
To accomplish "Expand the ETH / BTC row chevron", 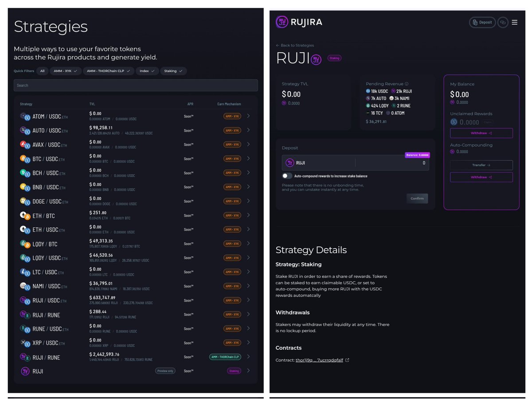I will (248, 215).
